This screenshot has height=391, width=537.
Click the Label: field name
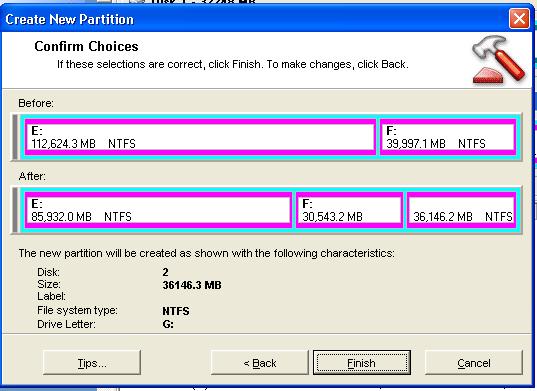(x=51, y=296)
